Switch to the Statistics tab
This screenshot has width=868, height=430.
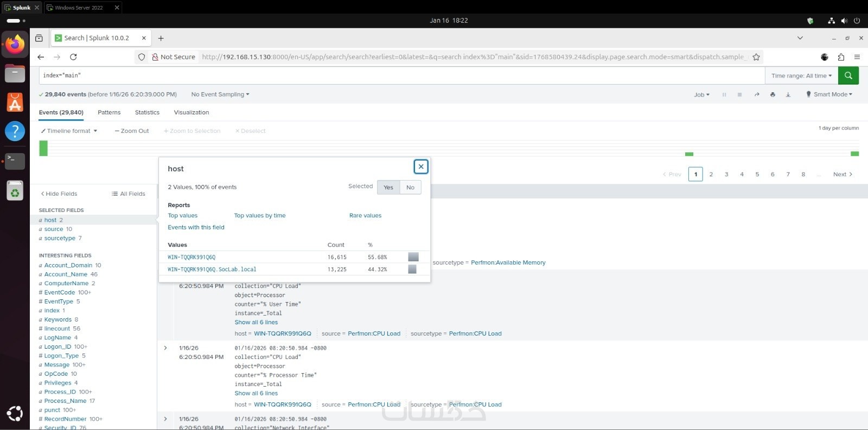(147, 112)
